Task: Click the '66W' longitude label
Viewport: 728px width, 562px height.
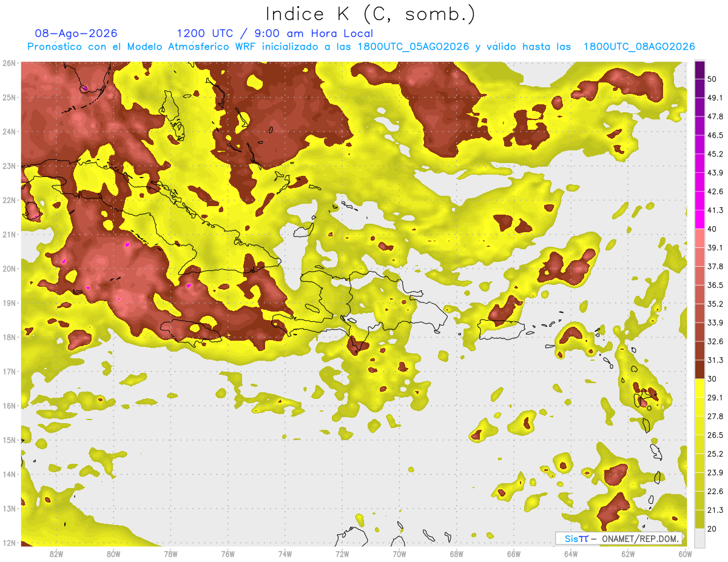Action: click(514, 554)
